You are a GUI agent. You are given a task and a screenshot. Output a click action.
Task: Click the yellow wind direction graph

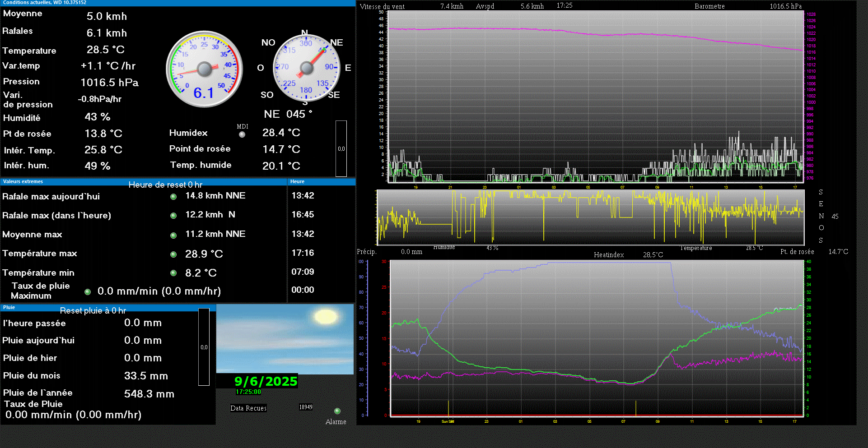591,217
